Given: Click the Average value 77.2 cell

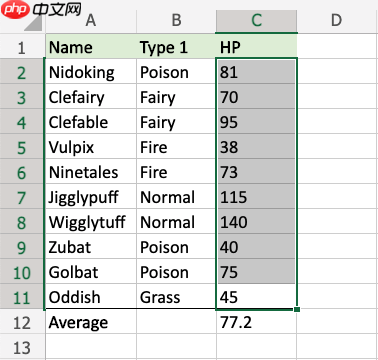Looking at the screenshot, I should click(256, 322).
